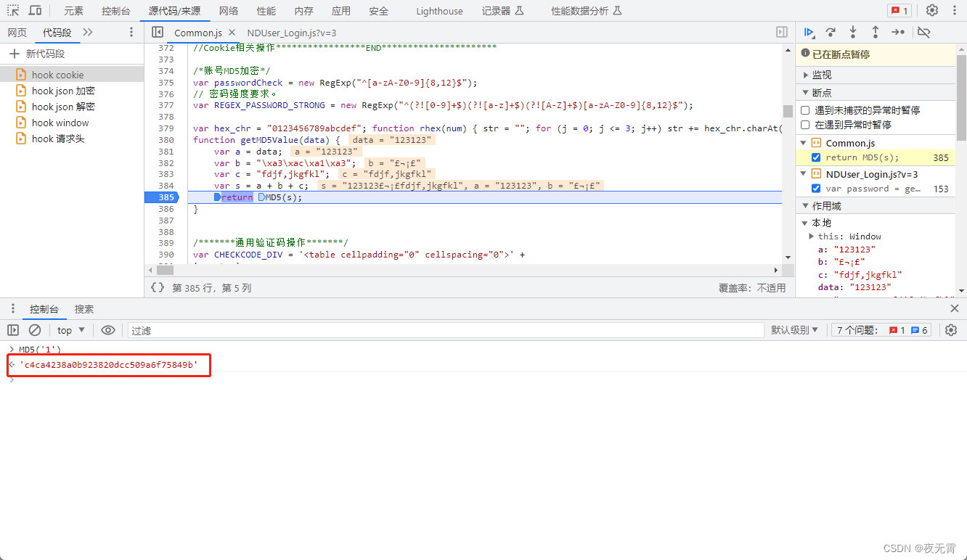Toggle the debugger sidebar panel icon
The image size is (967, 560).
782,32
